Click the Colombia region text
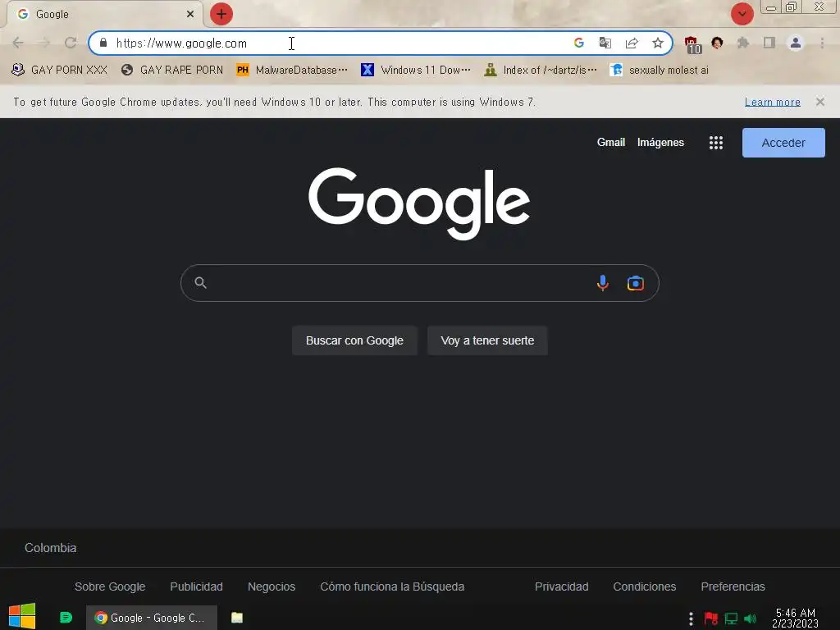This screenshot has width=840, height=630. coord(50,548)
